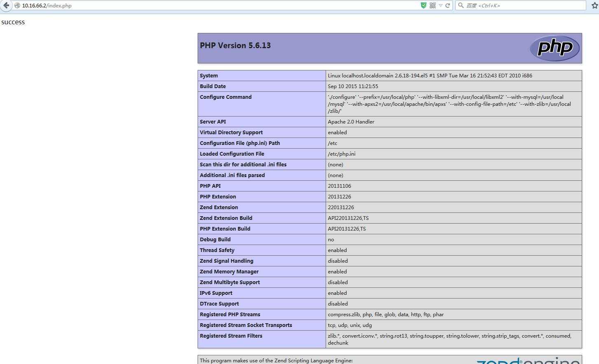Click the 'success' text at page top

13,22
